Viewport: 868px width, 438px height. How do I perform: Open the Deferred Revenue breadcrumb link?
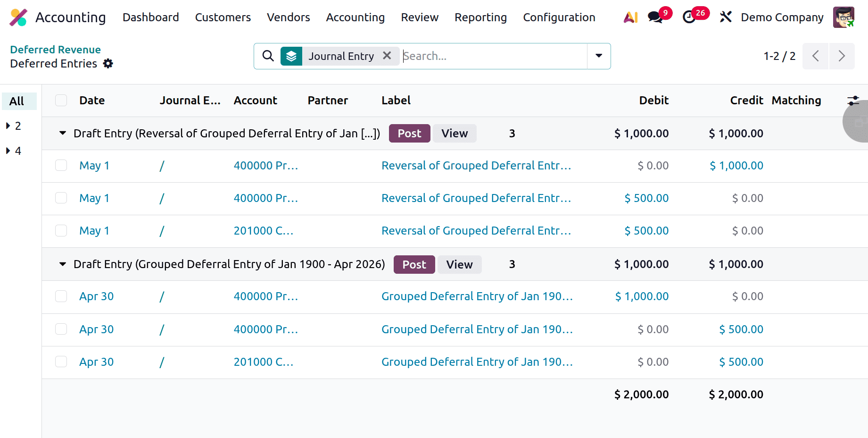click(55, 49)
